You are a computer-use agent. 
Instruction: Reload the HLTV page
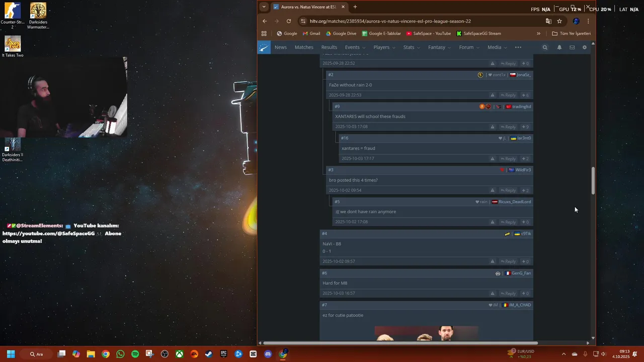(289, 21)
